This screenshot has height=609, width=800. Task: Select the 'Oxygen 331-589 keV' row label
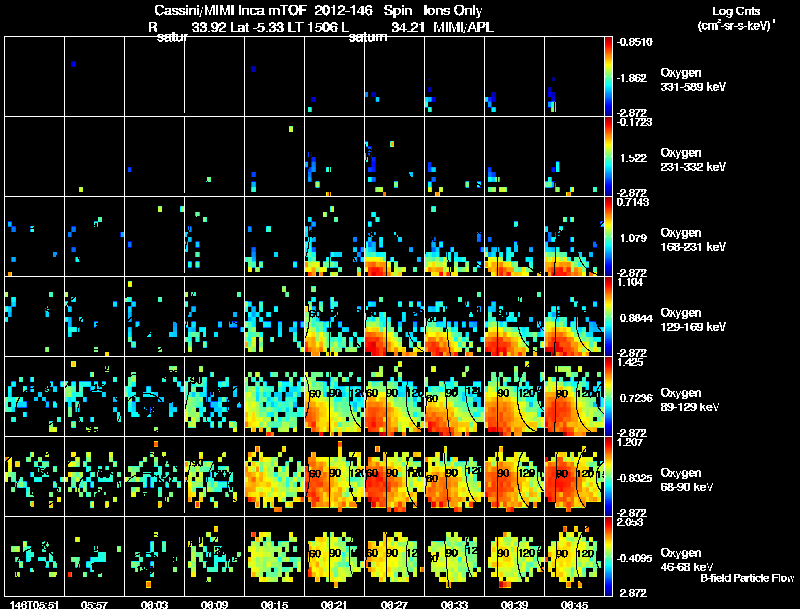tap(693, 80)
